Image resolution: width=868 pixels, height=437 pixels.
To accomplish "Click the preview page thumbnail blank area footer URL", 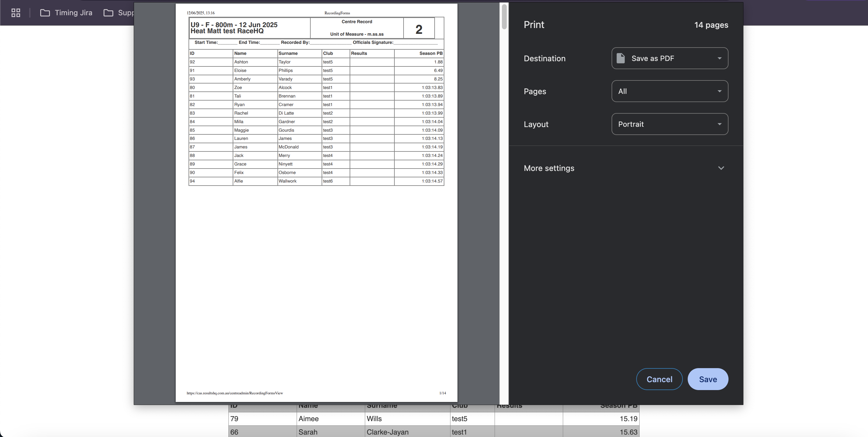I will 235,393.
